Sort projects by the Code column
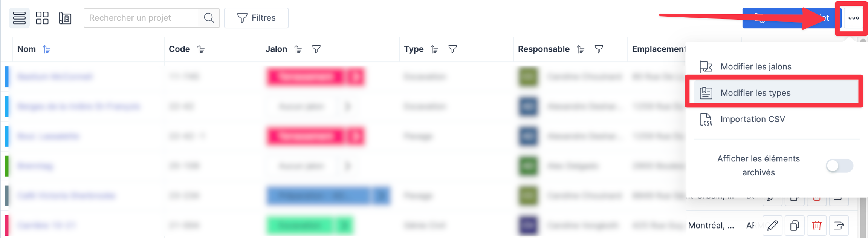Screen dimensions: 868x238 pos(201,49)
